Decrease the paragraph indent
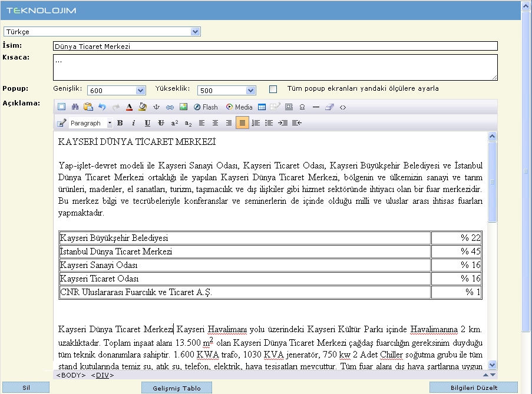Screen dimensions: 532x394 pos(296,122)
